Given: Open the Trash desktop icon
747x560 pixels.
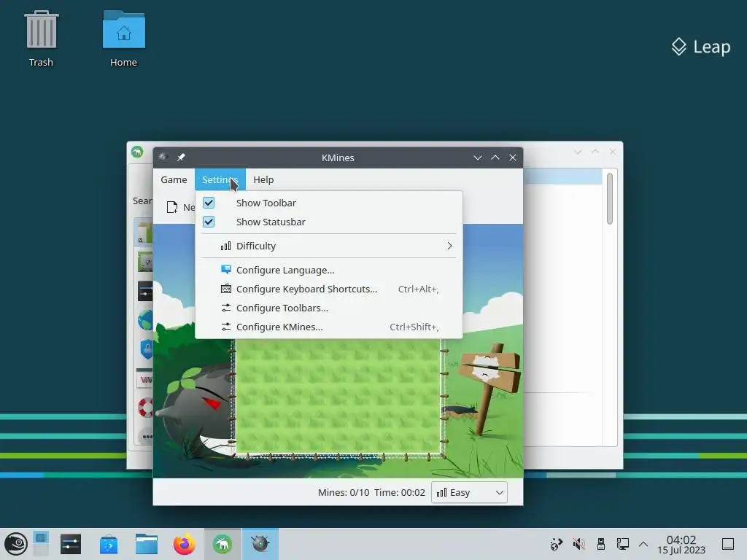Looking at the screenshot, I should (42, 39).
